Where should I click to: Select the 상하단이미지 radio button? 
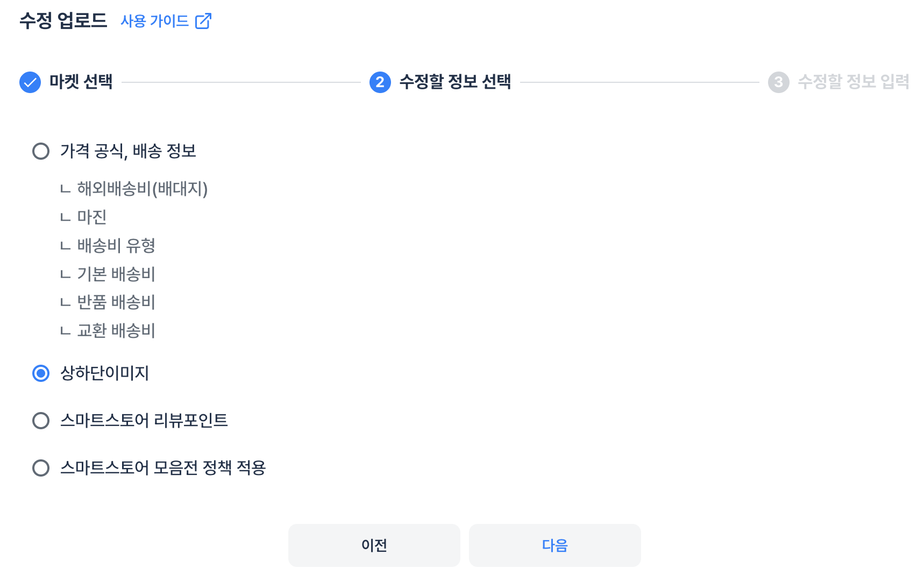pyautogui.click(x=40, y=374)
